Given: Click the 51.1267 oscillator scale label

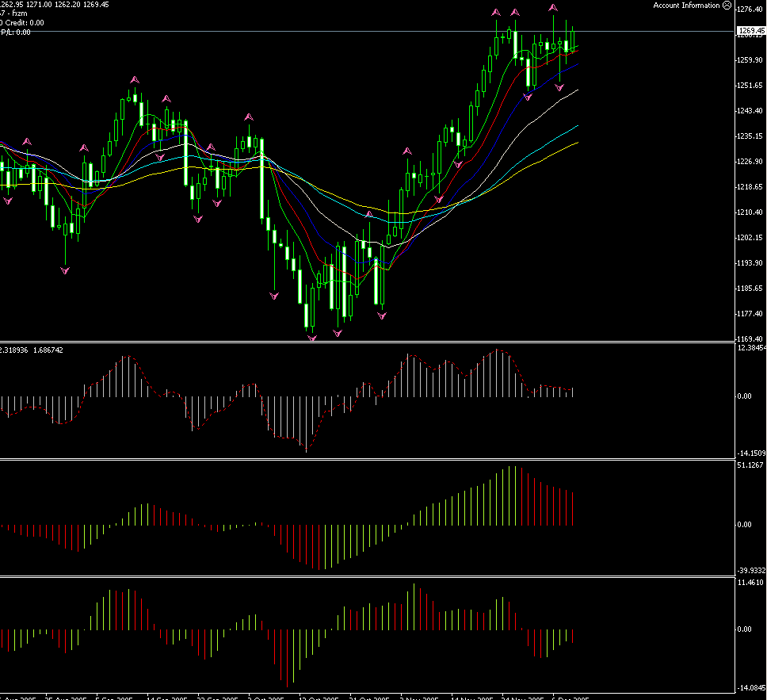Looking at the screenshot, I should (x=750, y=465).
